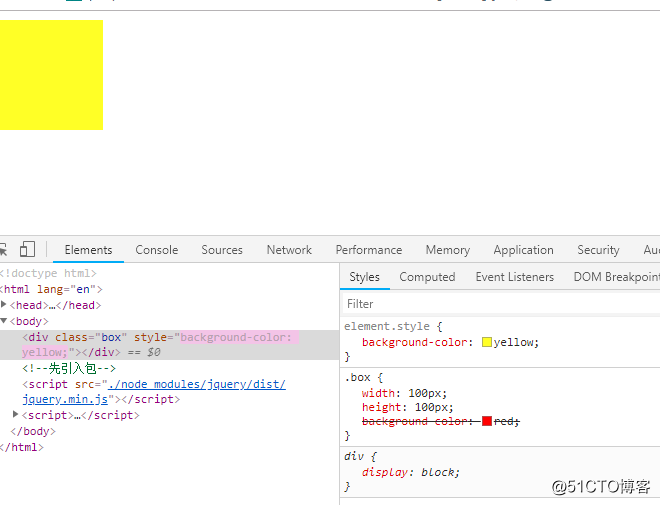
Task: Activate the inspect element picker icon
Action: point(3,249)
